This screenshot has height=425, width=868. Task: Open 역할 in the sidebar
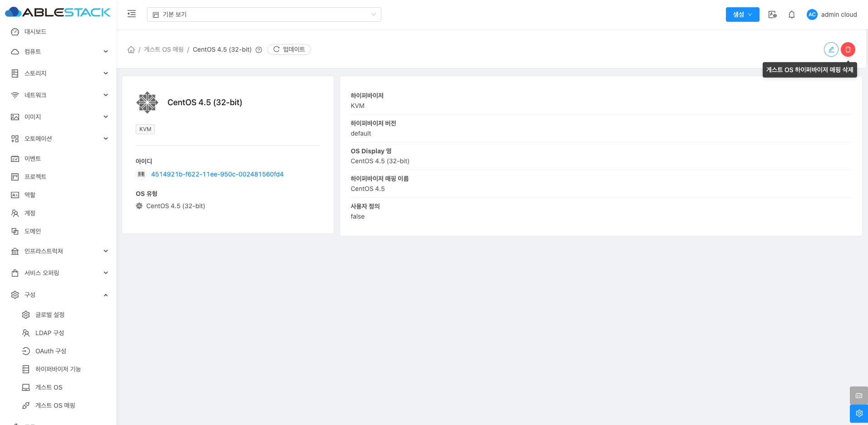tap(58, 195)
